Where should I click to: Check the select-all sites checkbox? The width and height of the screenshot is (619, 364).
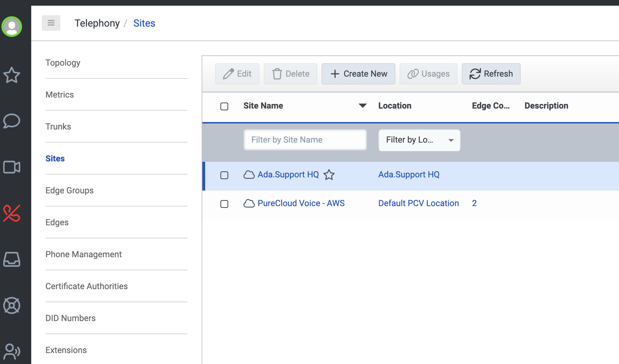224,106
